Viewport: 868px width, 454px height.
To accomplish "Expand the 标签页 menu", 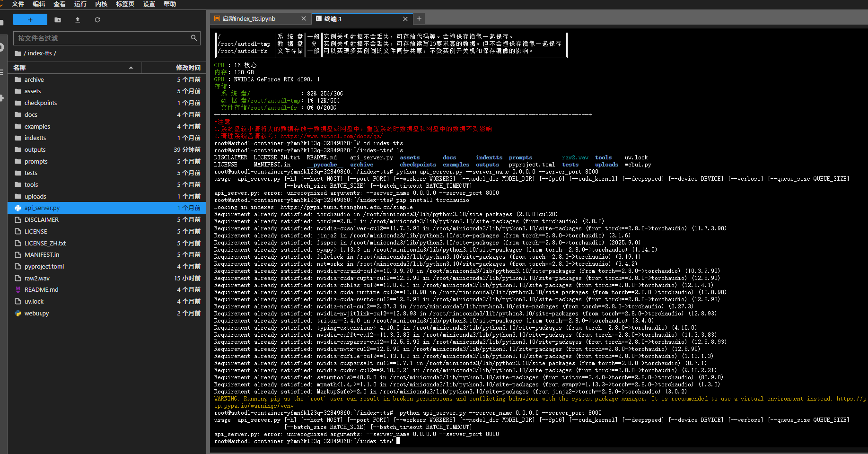I will click(125, 4).
